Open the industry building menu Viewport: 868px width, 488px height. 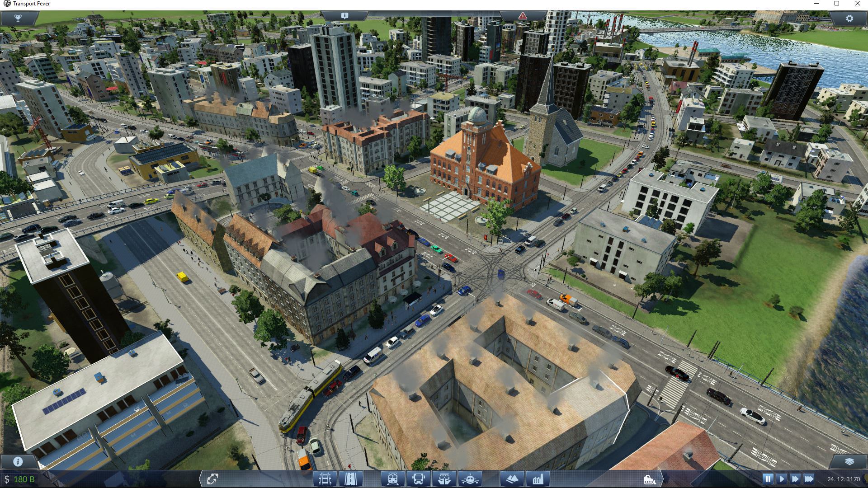pos(538,479)
